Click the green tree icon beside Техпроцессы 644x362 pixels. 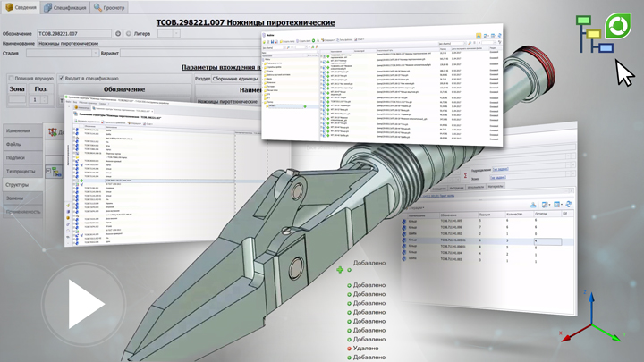pyautogui.click(x=56, y=172)
